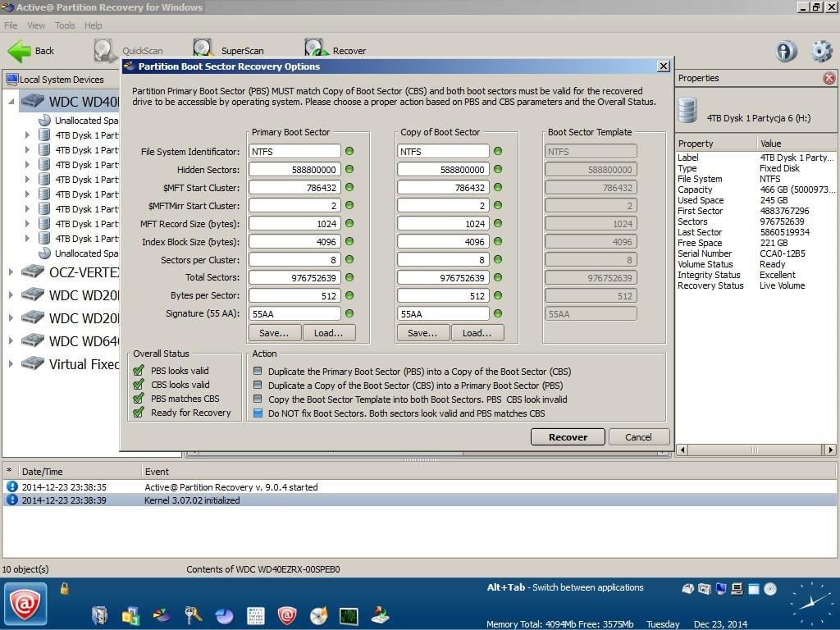This screenshot has height=630, width=840.
Task: Click the info icon on the Kernel 3.07.02 log row
Action: (x=11, y=500)
